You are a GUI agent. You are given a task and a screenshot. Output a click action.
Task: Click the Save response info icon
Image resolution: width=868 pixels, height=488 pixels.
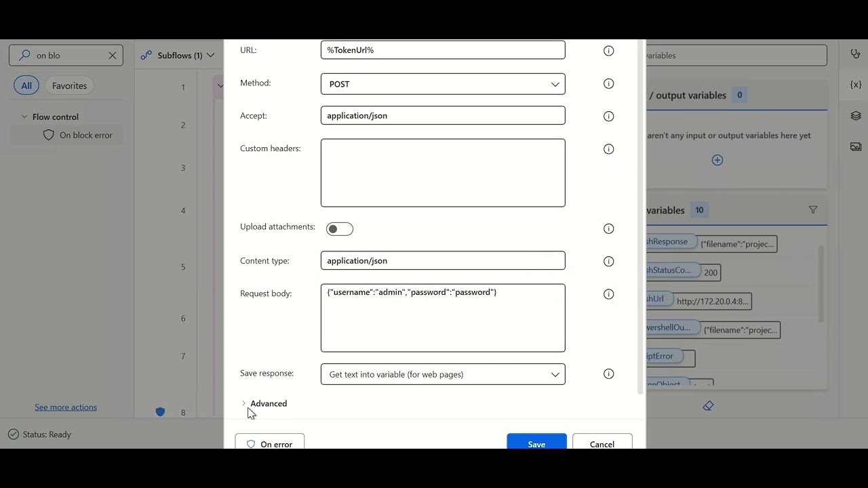click(x=608, y=374)
